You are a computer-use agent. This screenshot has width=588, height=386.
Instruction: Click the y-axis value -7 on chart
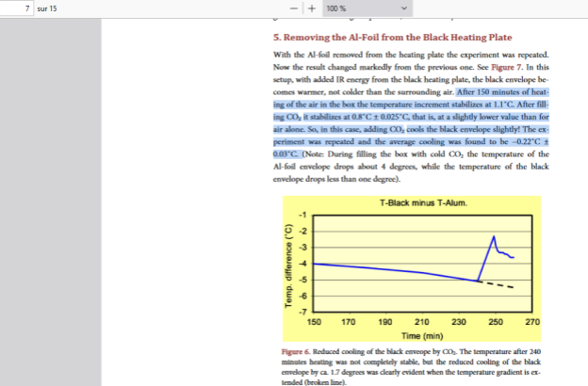302,312
